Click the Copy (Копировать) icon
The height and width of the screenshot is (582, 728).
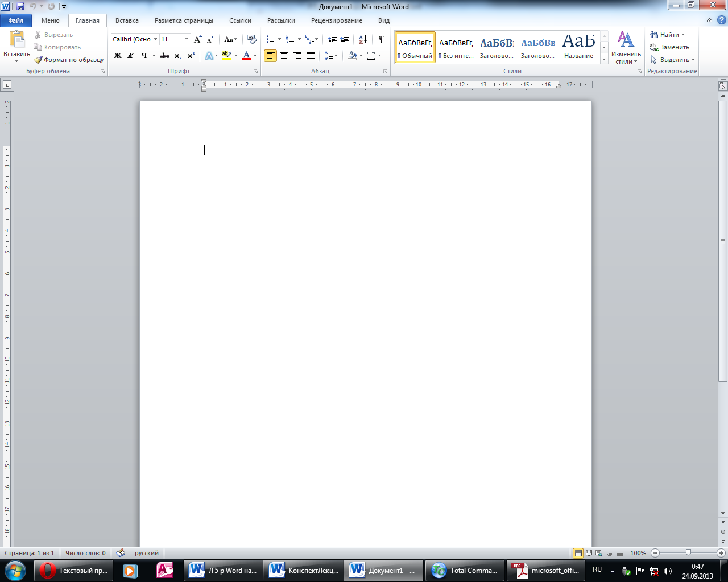[38, 47]
